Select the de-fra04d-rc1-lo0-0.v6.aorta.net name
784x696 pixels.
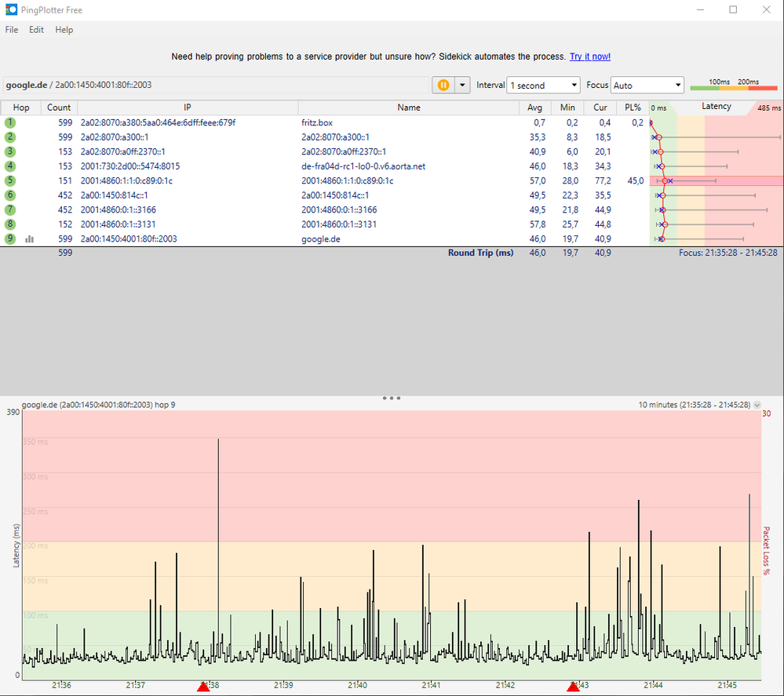coord(363,166)
